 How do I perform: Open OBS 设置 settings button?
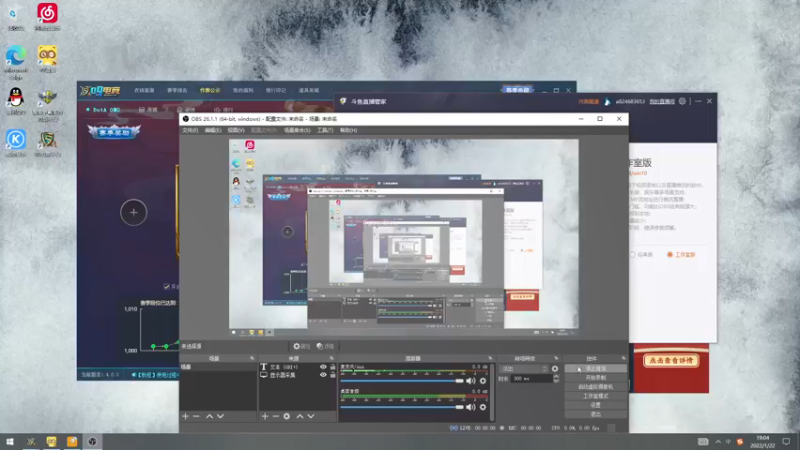pyautogui.click(x=595, y=405)
